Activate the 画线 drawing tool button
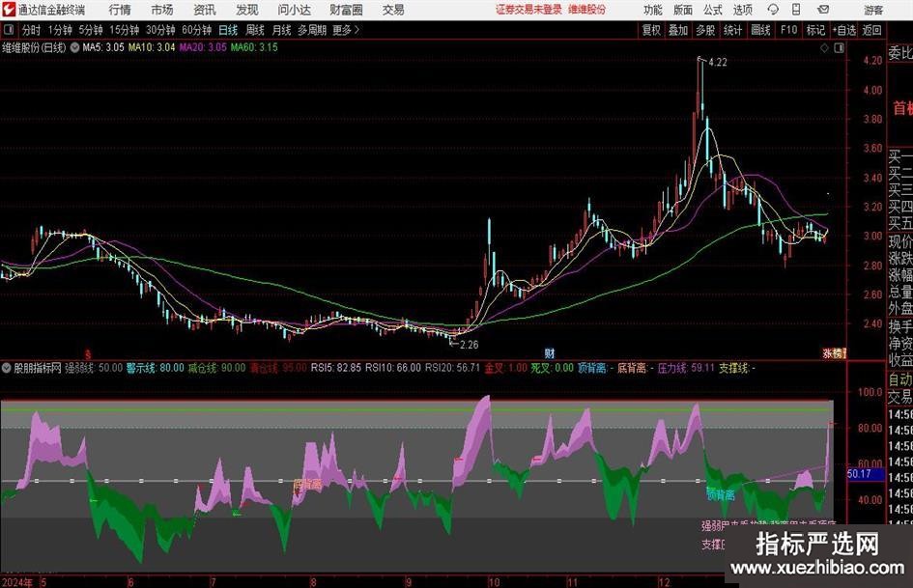 760,30
